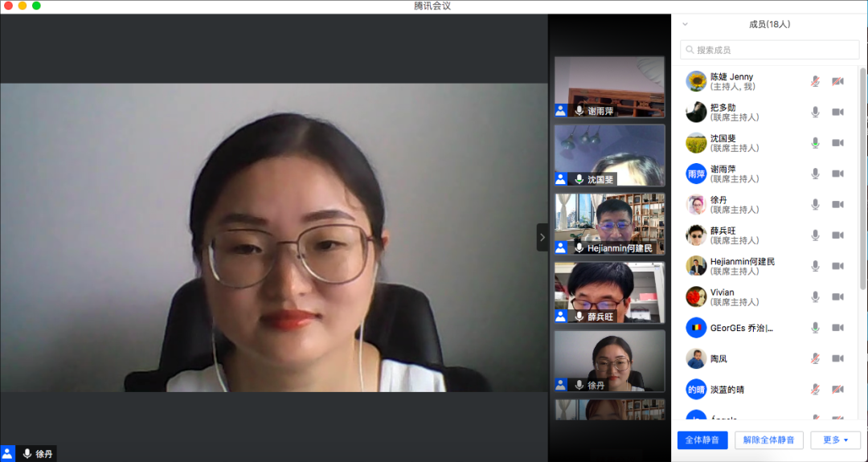Click the camera icon for Hejianmin何建民
868x462 pixels.
tap(837, 266)
